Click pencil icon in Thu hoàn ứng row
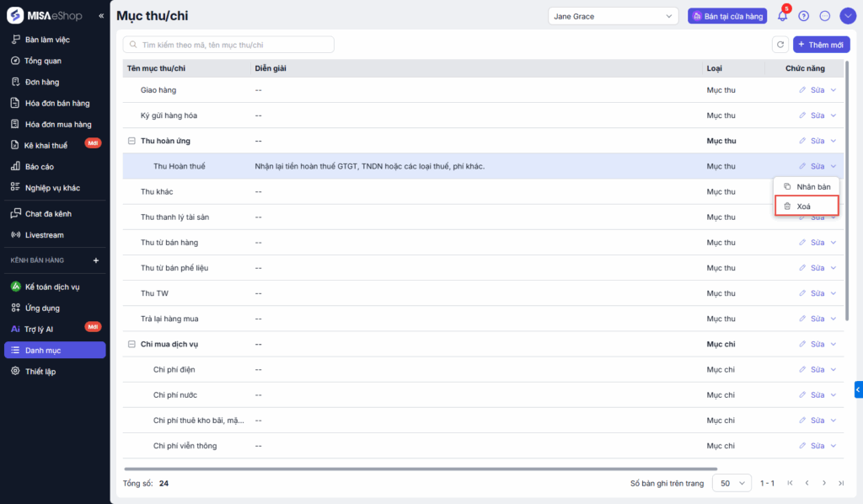 (802, 141)
